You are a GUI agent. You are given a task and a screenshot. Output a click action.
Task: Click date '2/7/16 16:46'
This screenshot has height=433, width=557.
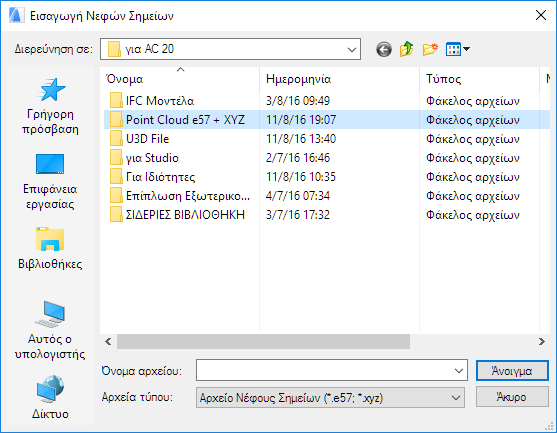tap(298, 158)
